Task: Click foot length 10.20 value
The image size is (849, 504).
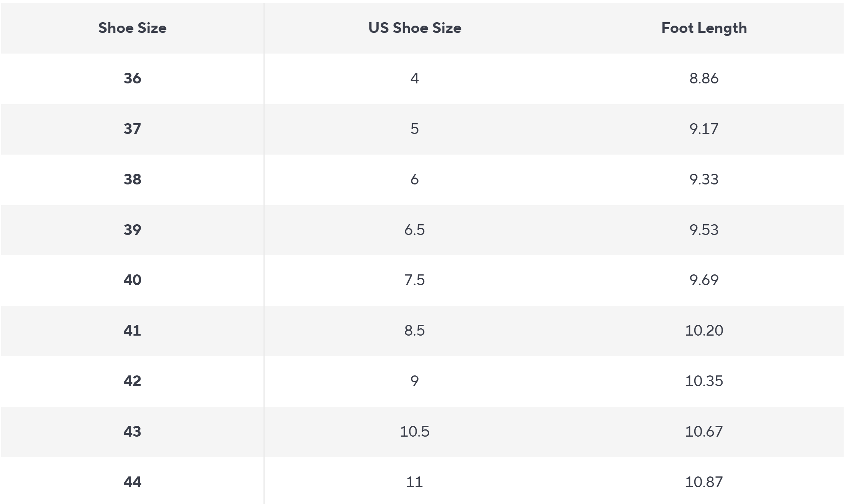Action: [x=704, y=331]
